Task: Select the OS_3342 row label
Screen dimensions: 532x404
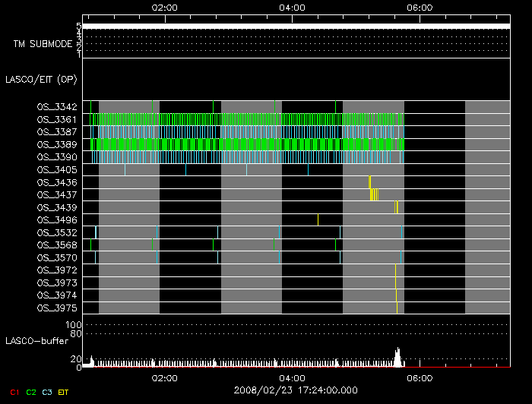Action: [57, 107]
